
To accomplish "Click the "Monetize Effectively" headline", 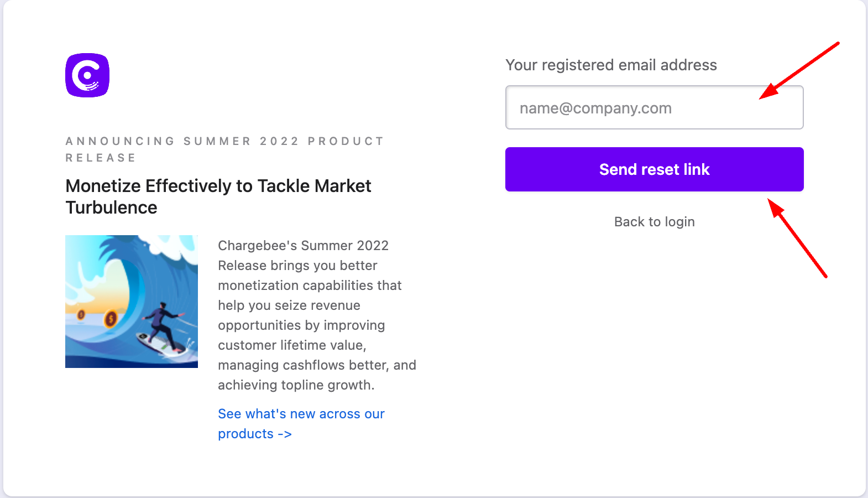I will [x=218, y=186].
